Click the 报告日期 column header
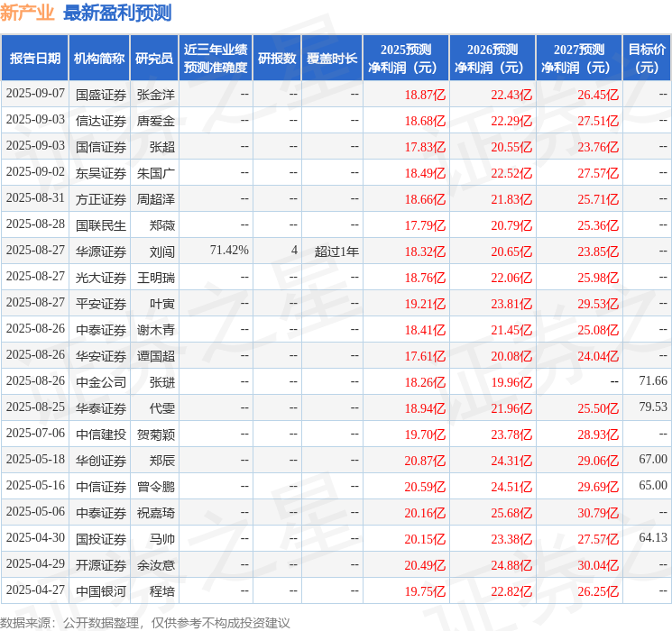This screenshot has height=631, width=672. [34, 58]
